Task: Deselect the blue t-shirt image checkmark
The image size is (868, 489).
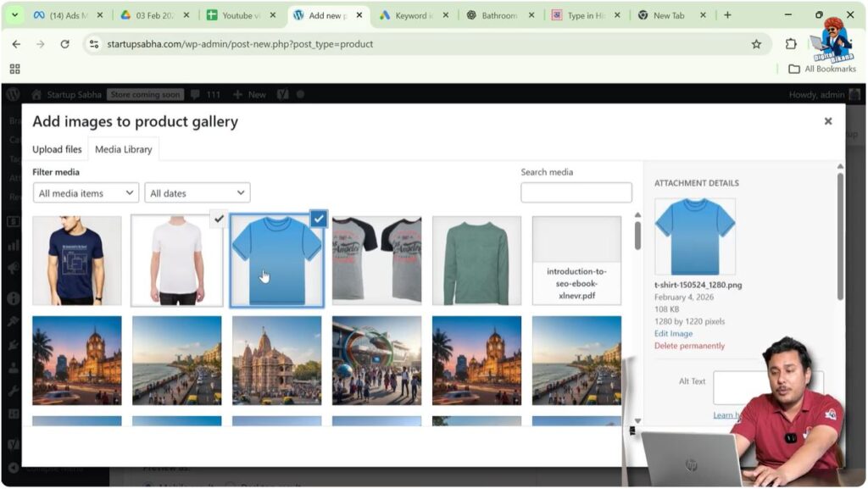Action: [x=318, y=219]
